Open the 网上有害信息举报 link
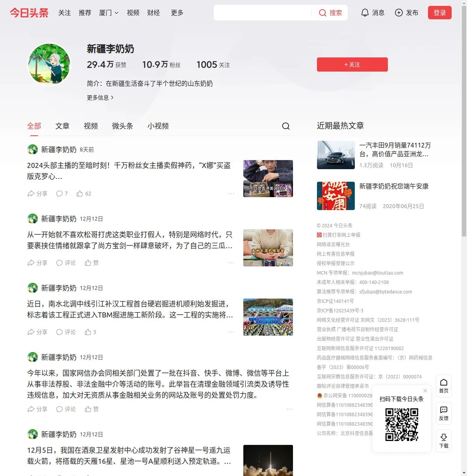This screenshot has width=467, height=476. point(335,254)
